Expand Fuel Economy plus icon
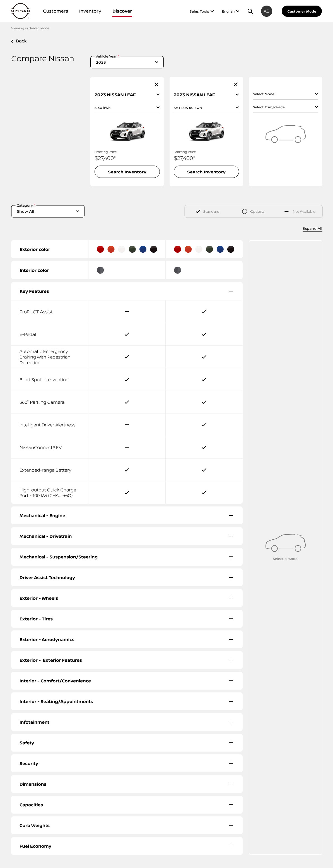333x868 pixels. [x=231, y=846]
